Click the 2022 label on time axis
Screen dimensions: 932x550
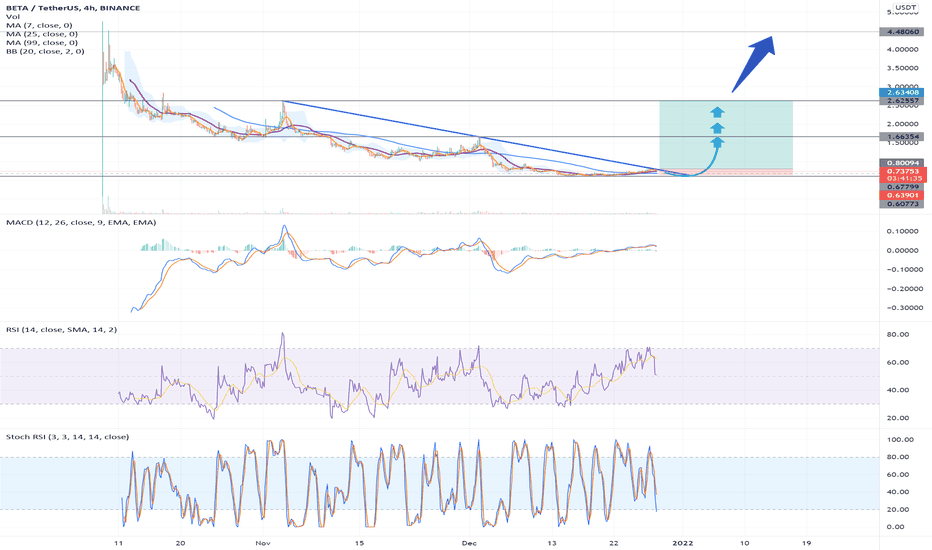682,543
